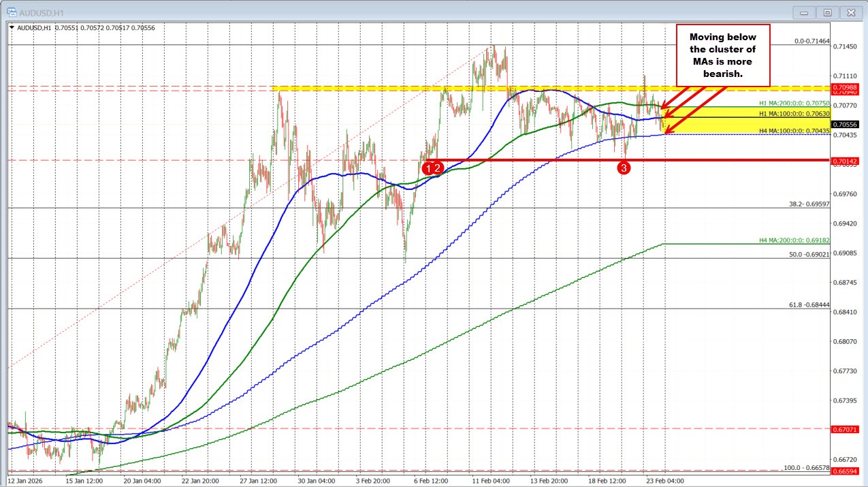Click the numbered marker 1 on the chart
The image size is (868, 487).
click(429, 167)
